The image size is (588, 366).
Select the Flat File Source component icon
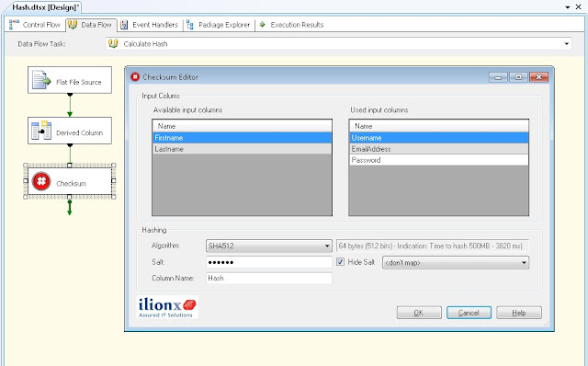click(41, 80)
